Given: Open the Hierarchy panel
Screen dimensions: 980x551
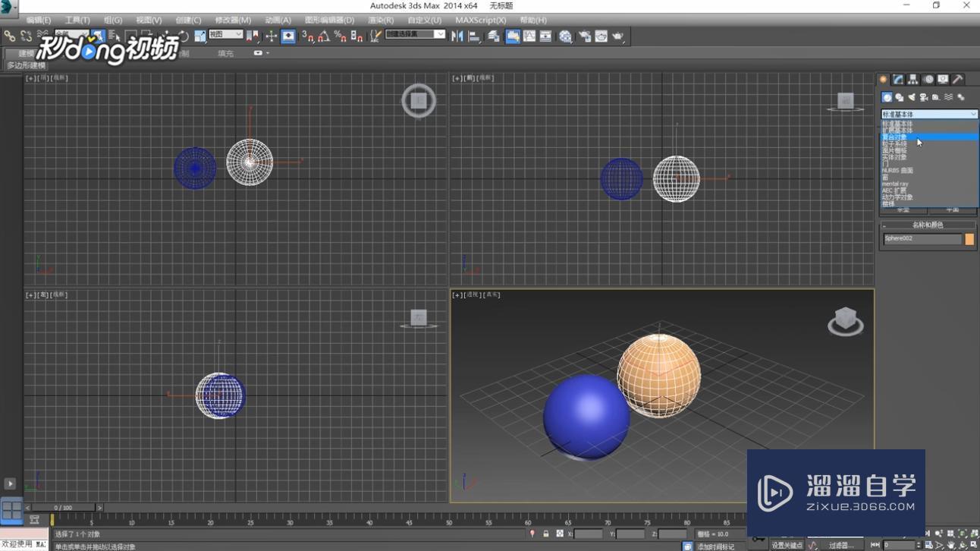Looking at the screenshot, I should (x=912, y=79).
